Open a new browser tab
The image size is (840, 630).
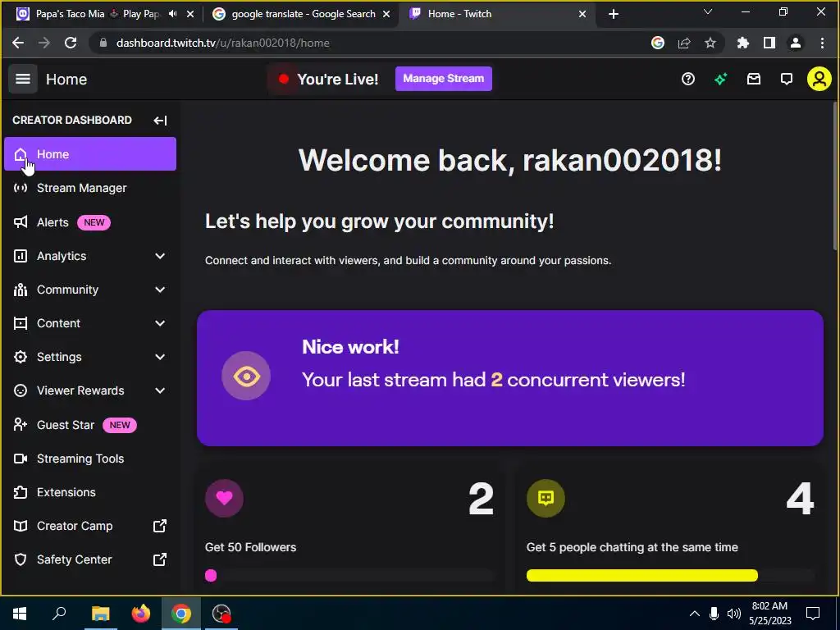(614, 15)
